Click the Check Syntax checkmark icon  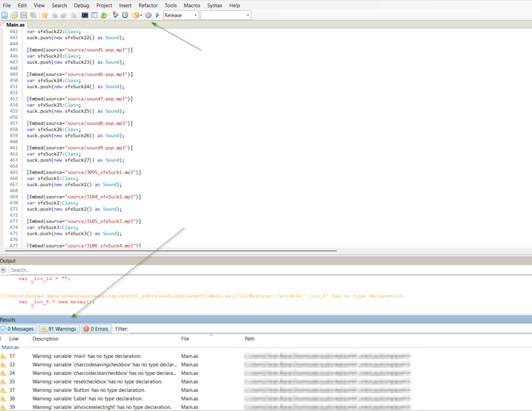pos(115,15)
